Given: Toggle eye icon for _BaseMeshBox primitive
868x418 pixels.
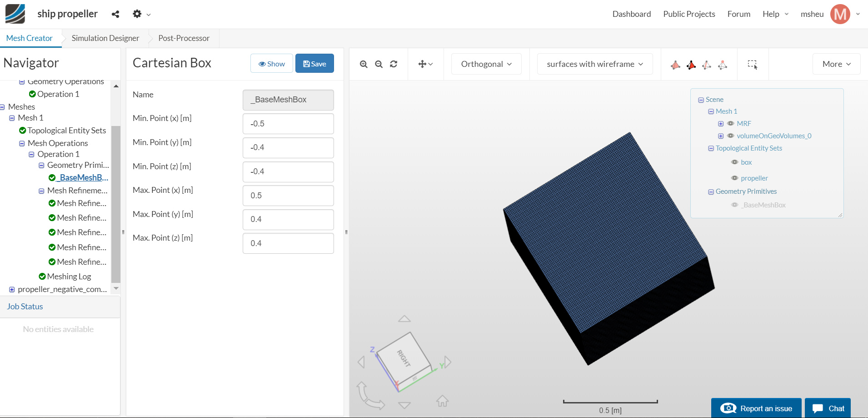Looking at the screenshot, I should pyautogui.click(x=734, y=205).
